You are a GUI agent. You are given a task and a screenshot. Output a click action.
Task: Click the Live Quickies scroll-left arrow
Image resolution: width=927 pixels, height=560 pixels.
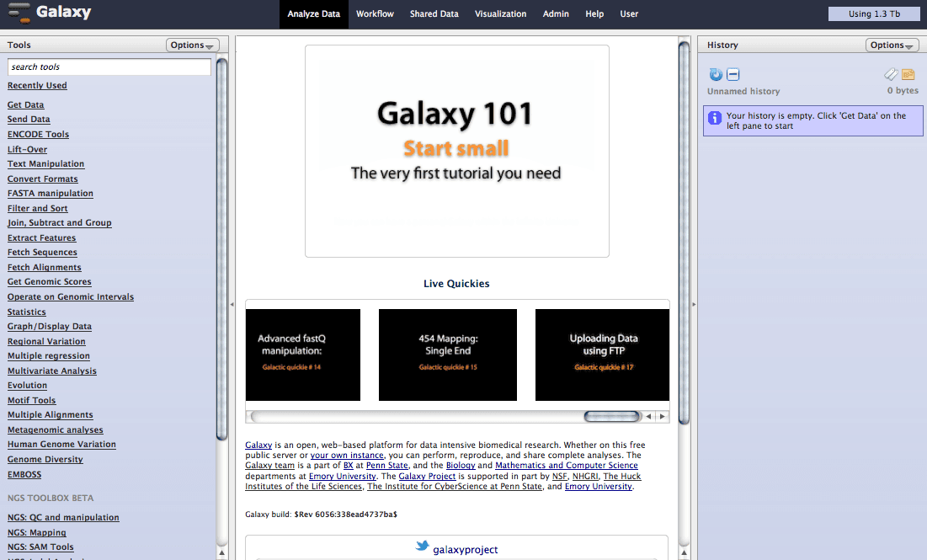point(648,416)
